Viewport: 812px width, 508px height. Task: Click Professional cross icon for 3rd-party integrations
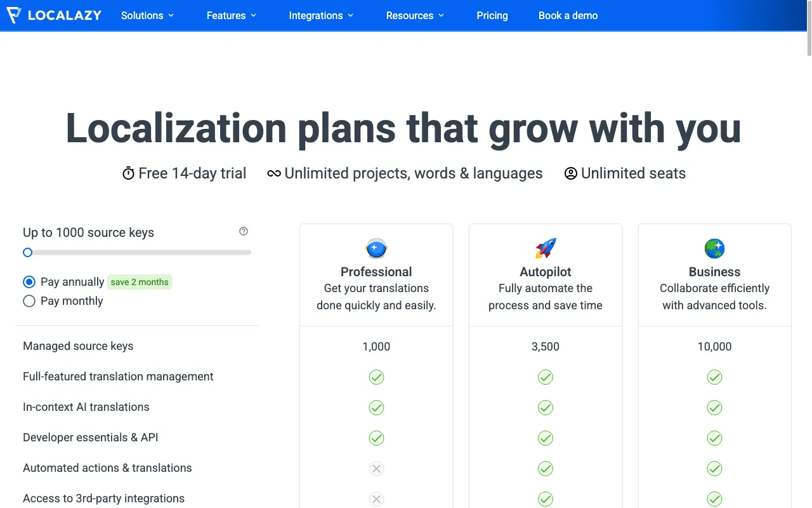[376, 499]
